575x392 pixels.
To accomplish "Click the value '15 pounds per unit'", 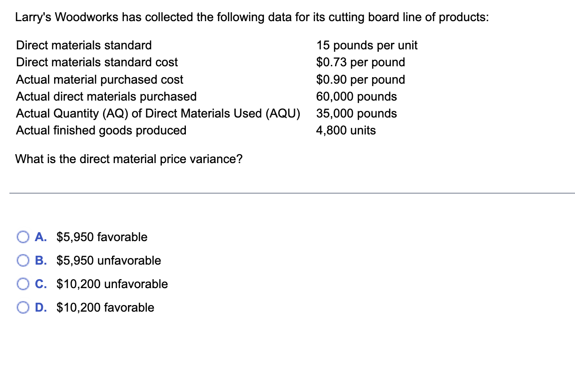I will click(x=367, y=45).
